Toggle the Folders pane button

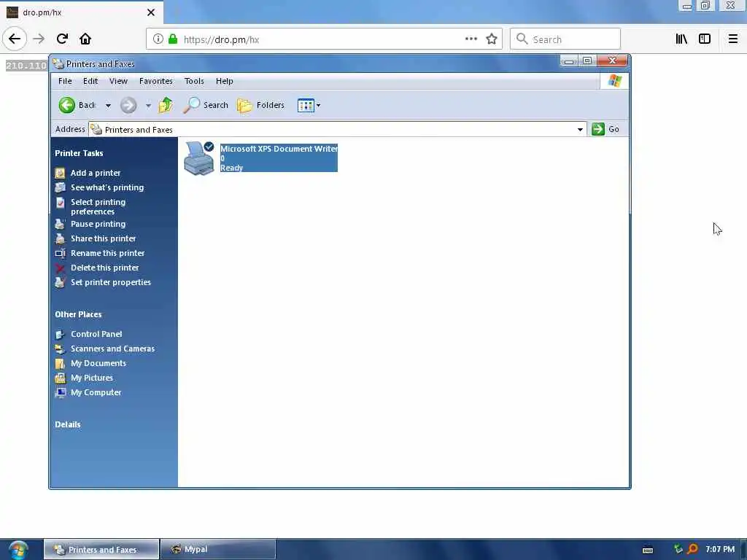tap(260, 105)
